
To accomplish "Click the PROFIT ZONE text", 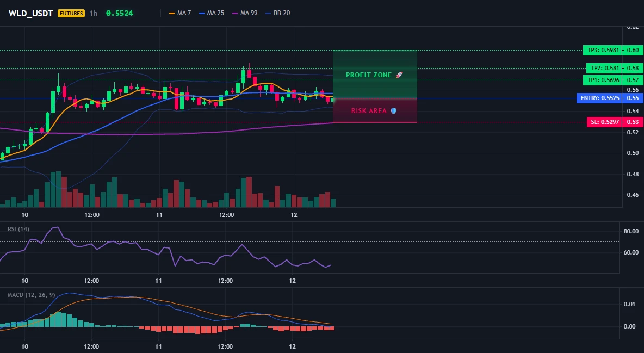I will (369, 75).
